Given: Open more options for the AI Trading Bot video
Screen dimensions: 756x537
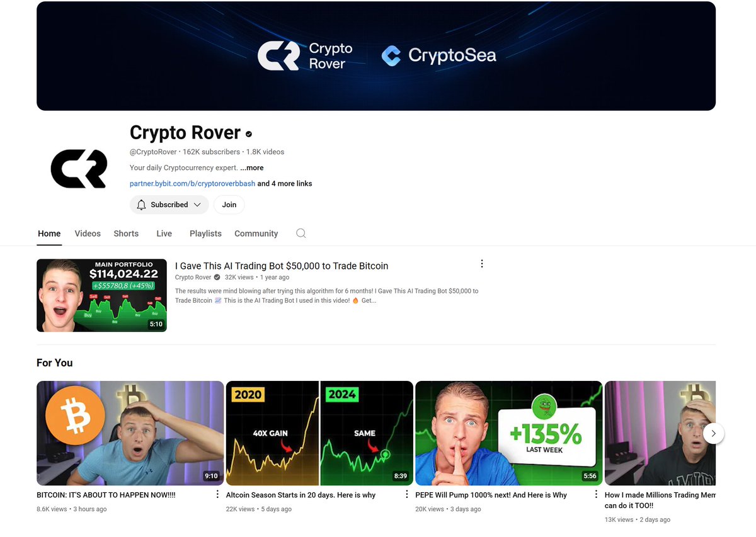Looking at the screenshot, I should click(482, 264).
